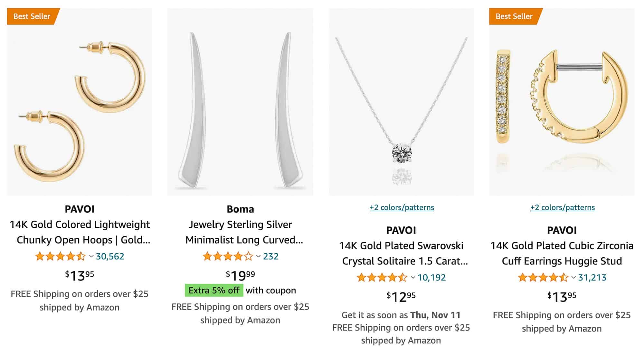
Task: Expand rating dropdown arrow beside 10,192
Action: [413, 278]
